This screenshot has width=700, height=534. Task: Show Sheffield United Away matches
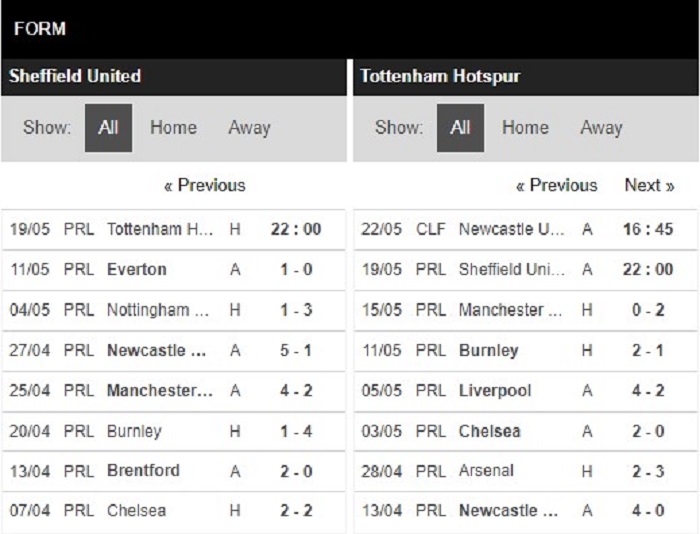coord(249,128)
